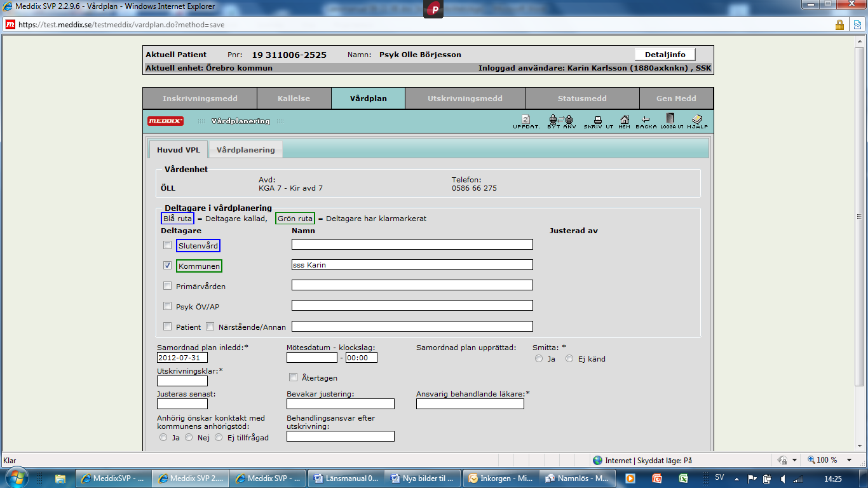This screenshot has height=488, width=868.
Task: Click the Utskrivningsklar date field
Action: 182,381
